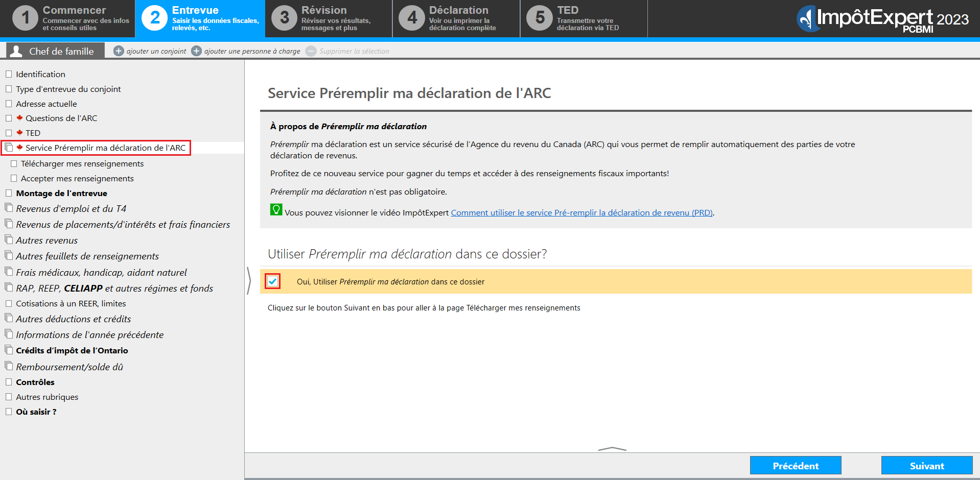Click the plus icon to add a spouse
Viewport: 980px width, 480px height.
pos(119,51)
